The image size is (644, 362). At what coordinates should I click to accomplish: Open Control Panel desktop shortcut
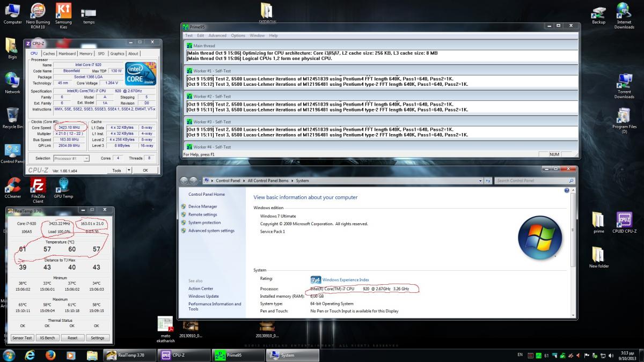(x=12, y=153)
